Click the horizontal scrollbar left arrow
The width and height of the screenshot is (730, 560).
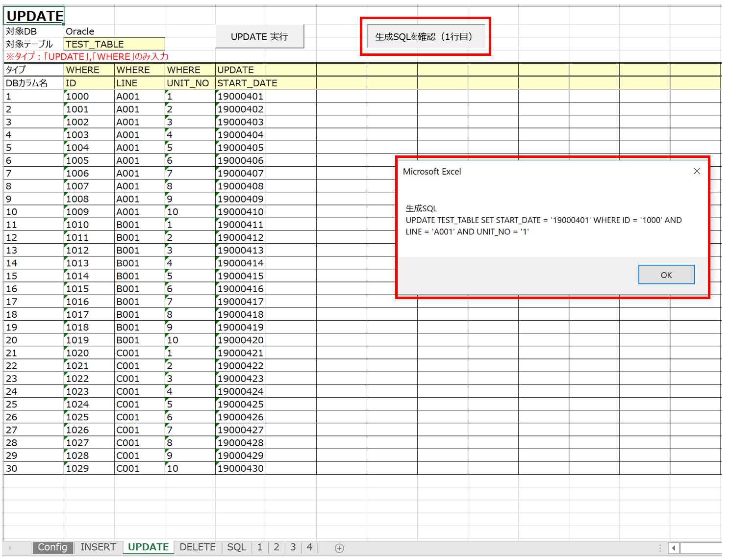pos(674,548)
